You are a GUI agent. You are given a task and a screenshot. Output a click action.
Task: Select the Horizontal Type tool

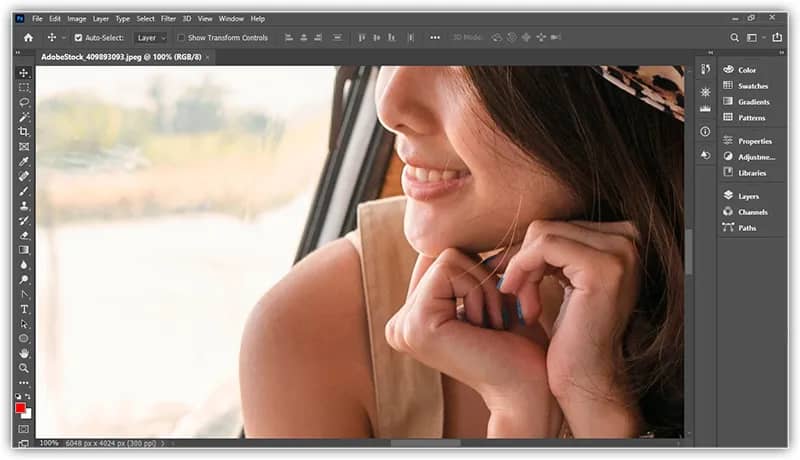coord(23,309)
